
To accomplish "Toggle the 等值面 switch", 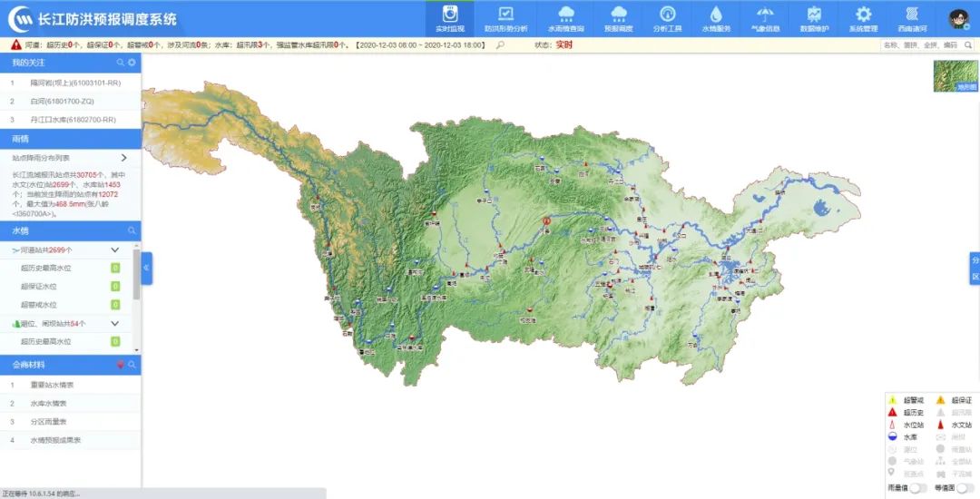I will (x=965, y=488).
